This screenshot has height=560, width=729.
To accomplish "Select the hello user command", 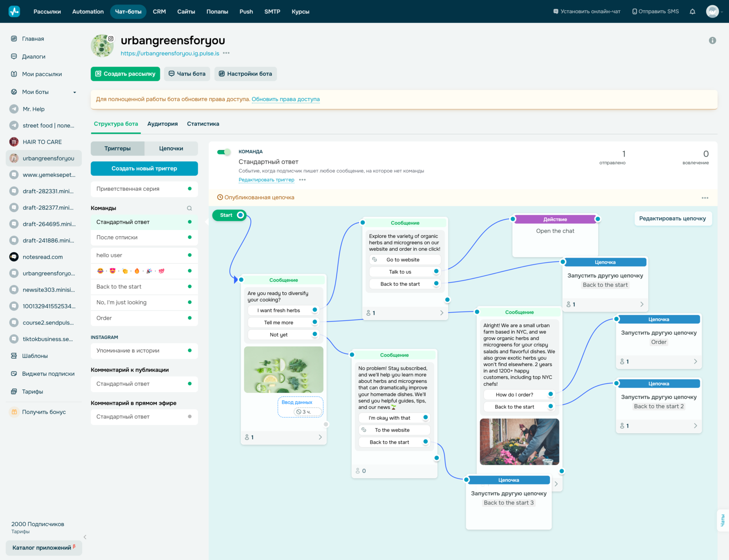I will 144,255.
